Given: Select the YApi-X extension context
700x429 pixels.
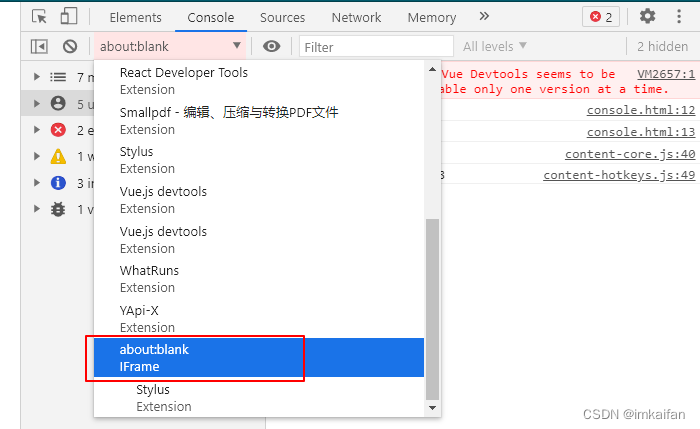Looking at the screenshot, I should point(259,319).
